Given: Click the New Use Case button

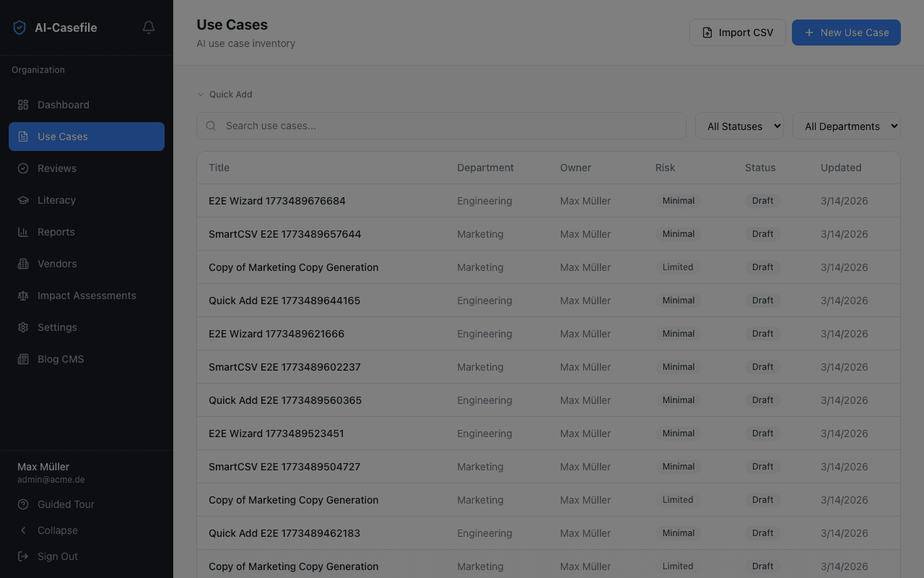Looking at the screenshot, I should tap(846, 33).
